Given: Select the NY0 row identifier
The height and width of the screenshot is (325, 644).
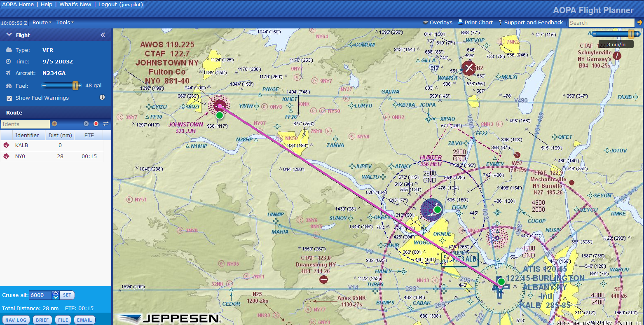Looking at the screenshot, I should (x=20, y=156).
